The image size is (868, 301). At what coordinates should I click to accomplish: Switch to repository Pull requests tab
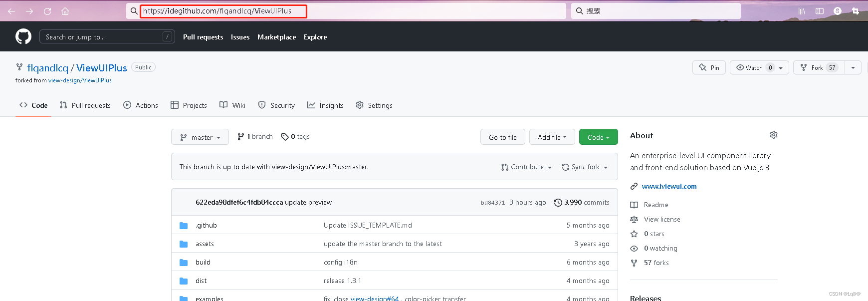[85, 105]
